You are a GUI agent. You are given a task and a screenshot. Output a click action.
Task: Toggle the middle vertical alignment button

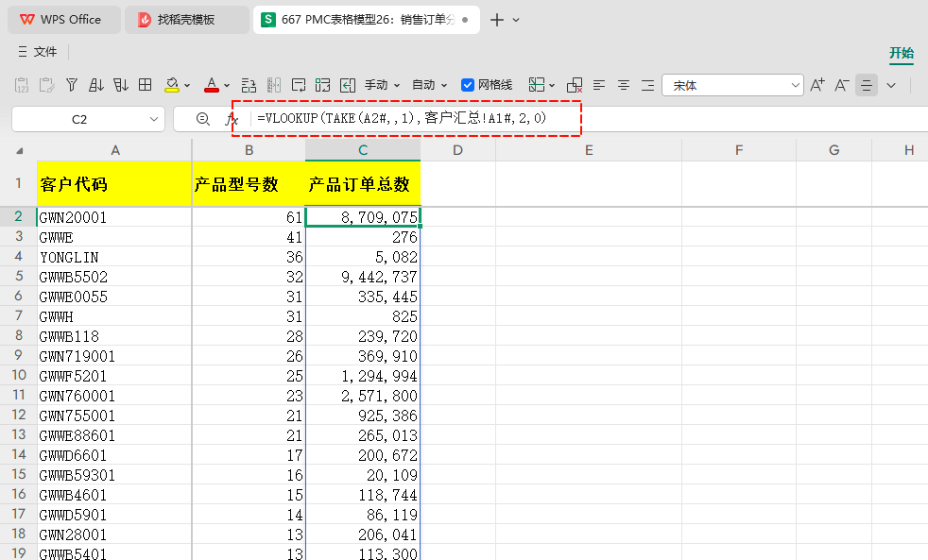pos(867,85)
